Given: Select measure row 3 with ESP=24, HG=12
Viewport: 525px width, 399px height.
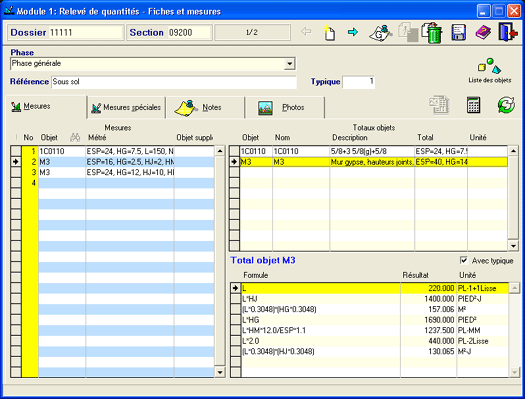Looking at the screenshot, I should pos(112,172).
